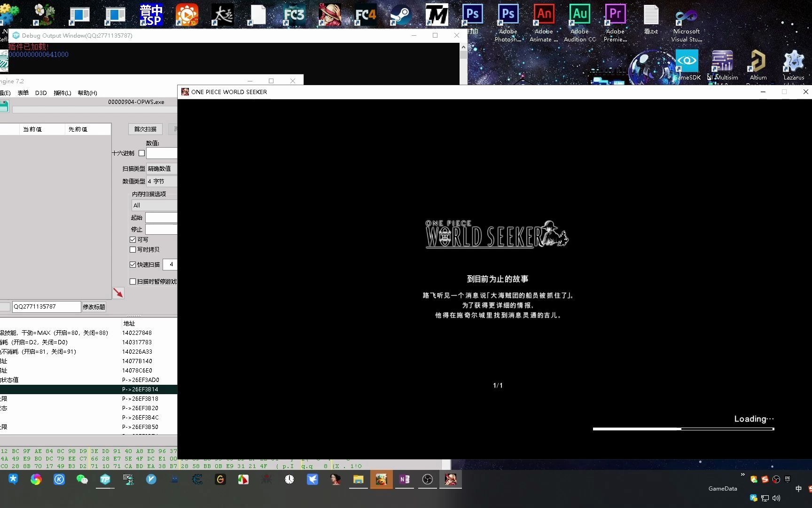Select row with address P->26EF3B4C
The width and height of the screenshot is (812, 508).
(x=88, y=417)
